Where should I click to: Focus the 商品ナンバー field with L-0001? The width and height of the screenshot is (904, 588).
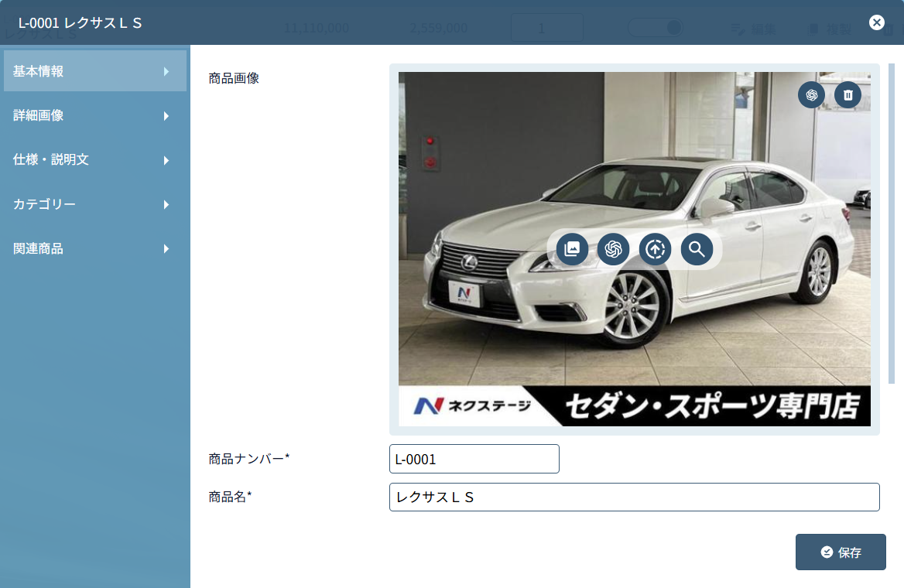474,459
